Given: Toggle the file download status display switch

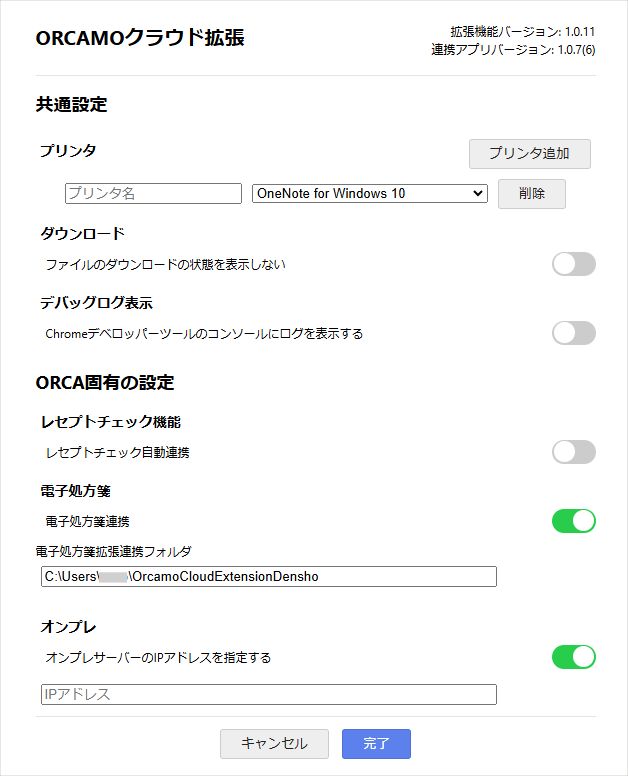Looking at the screenshot, I should click(x=574, y=264).
